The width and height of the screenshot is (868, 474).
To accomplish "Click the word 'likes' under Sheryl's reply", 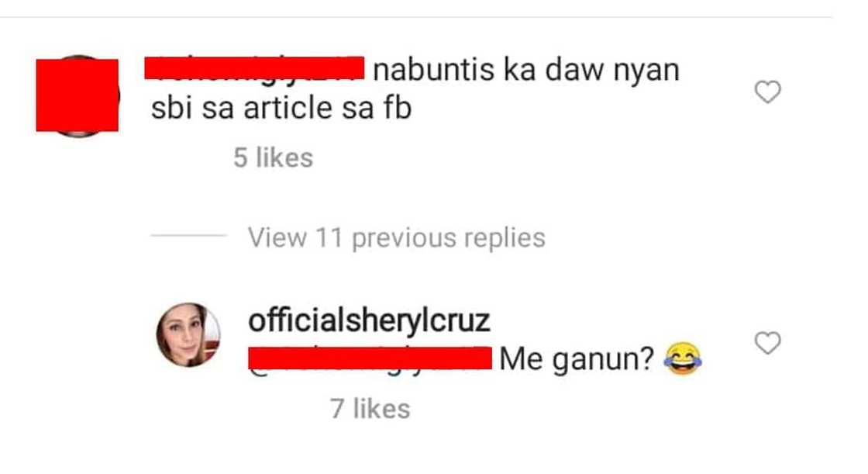I will pyautogui.click(x=382, y=409).
